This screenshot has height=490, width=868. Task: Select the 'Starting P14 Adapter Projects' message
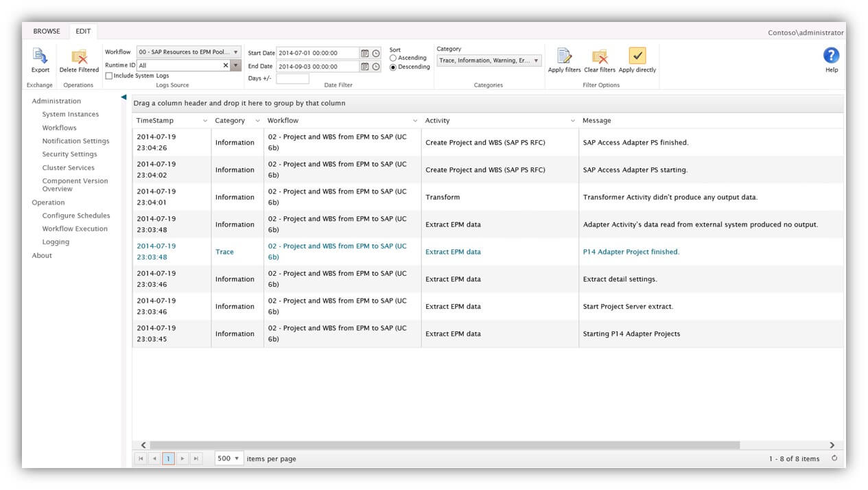pyautogui.click(x=632, y=334)
